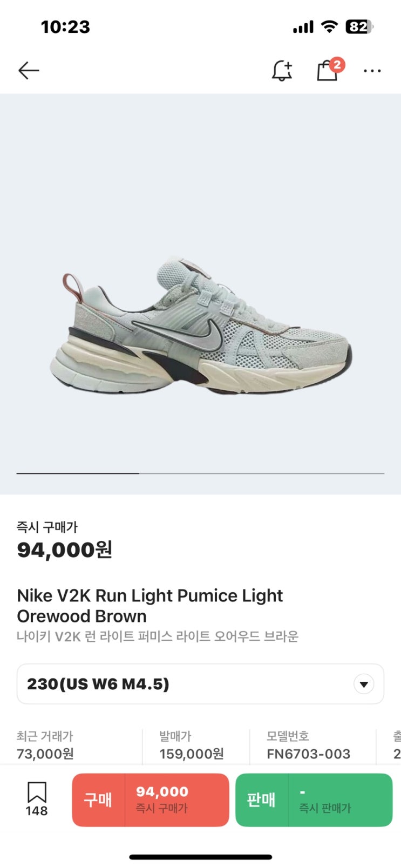Tap the Korean product name subtitle
This screenshot has width=401, height=868.
(158, 636)
